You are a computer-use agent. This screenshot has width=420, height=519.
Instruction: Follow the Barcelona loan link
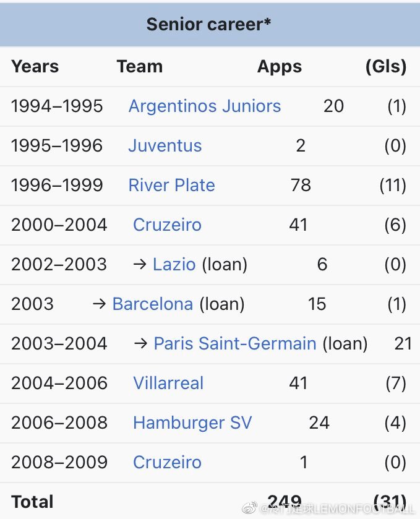153,304
